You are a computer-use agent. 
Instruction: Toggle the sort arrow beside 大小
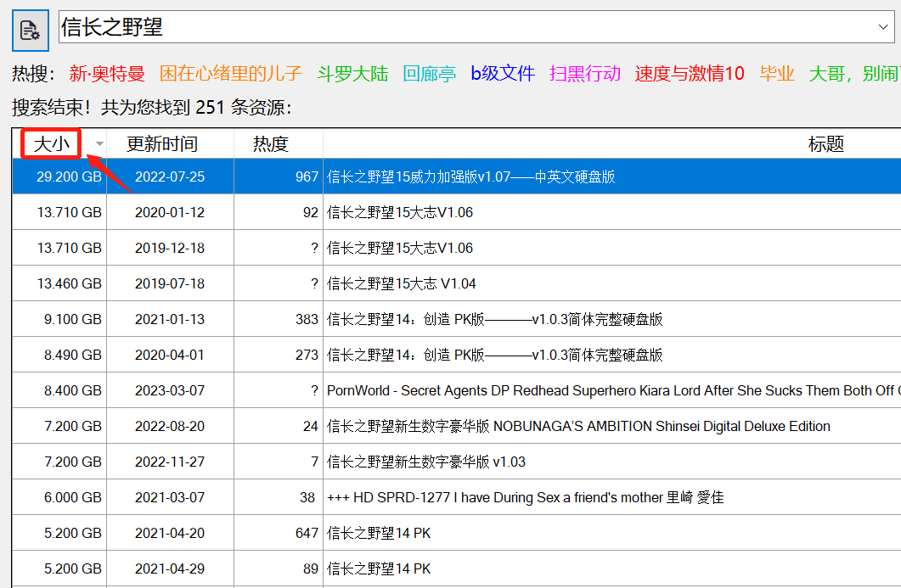99,144
